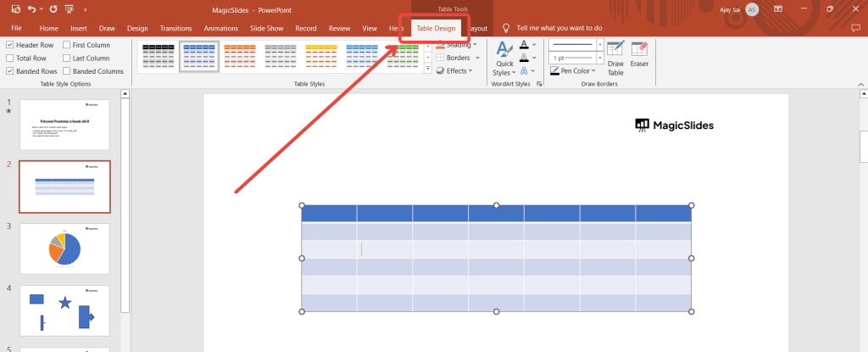Click Tell me what you want to do
This screenshot has height=352, width=868.
click(x=559, y=28)
